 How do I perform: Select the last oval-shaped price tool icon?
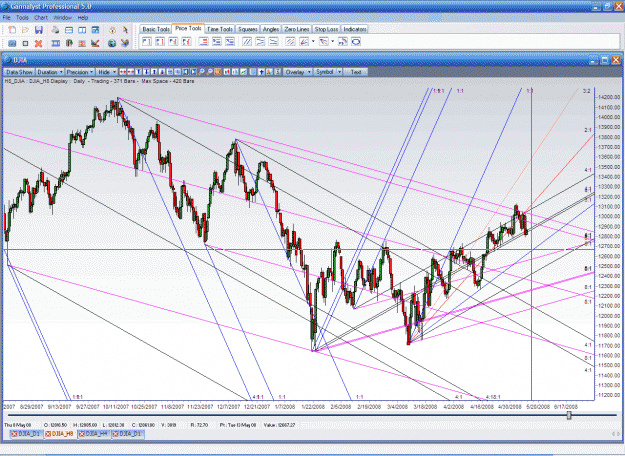tap(356, 41)
